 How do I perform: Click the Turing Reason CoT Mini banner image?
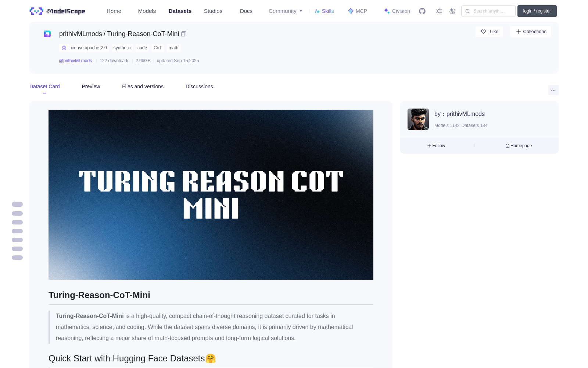(211, 195)
